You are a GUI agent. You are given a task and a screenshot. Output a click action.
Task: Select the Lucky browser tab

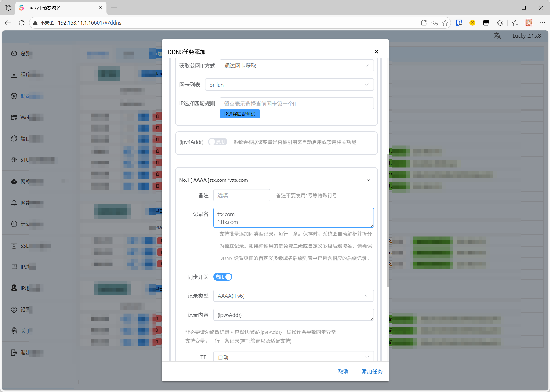pyautogui.click(x=61, y=8)
